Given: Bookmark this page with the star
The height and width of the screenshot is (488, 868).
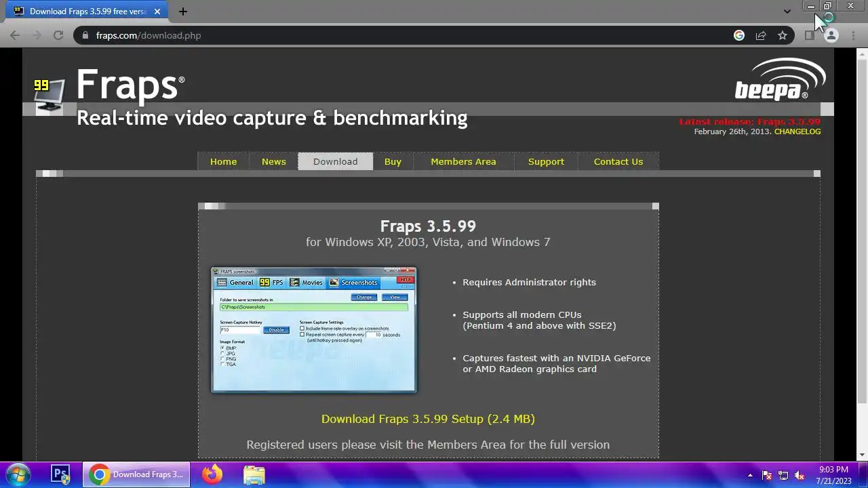Looking at the screenshot, I should point(783,35).
